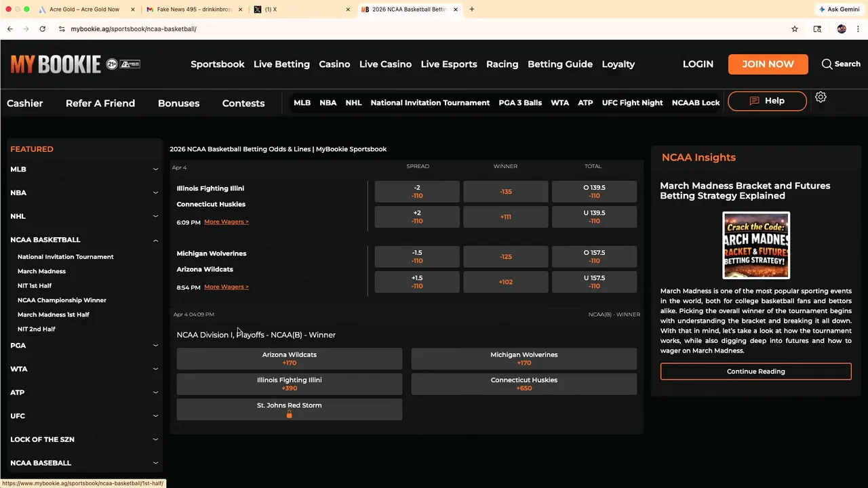Open the Sportsbook menu
868x488 pixels.
217,64
